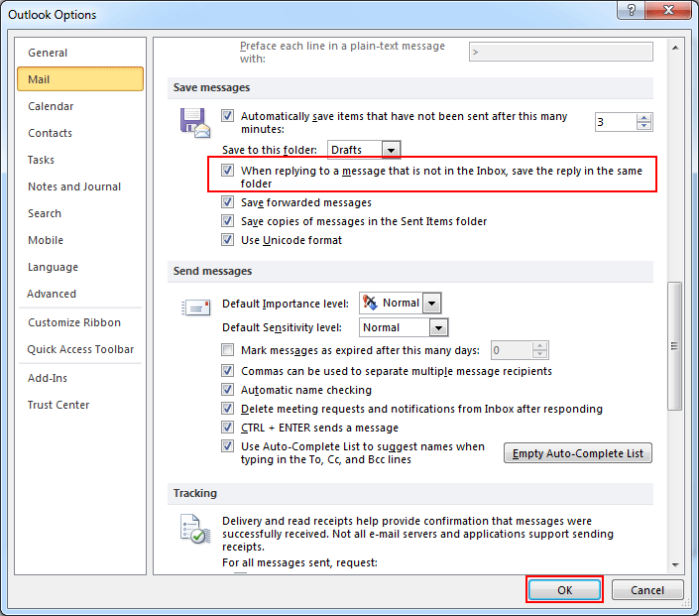Enable Mark messages as expired checkbox
The image size is (699, 616).
coord(227,350)
